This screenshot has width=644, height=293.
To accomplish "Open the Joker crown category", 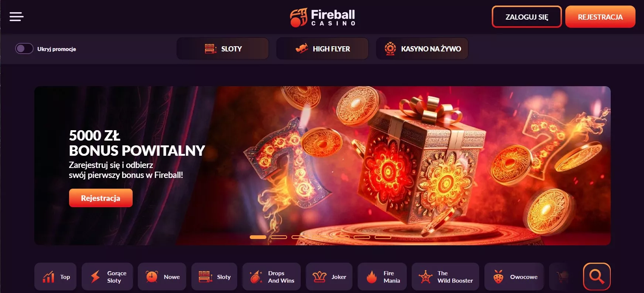I will (329, 277).
